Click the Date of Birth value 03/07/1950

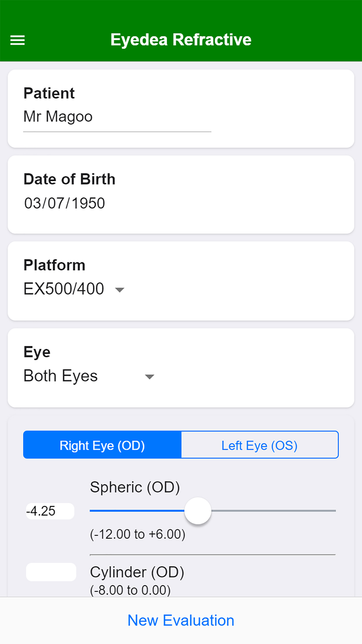click(x=64, y=203)
